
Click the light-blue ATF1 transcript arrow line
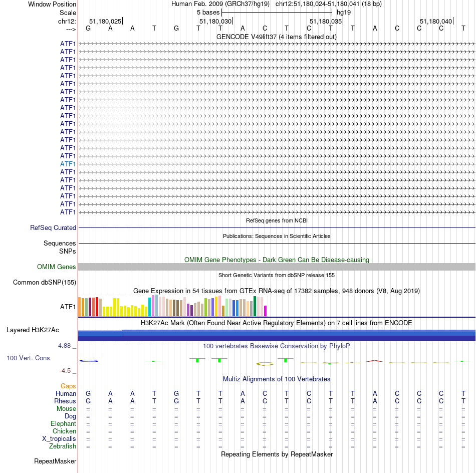[277, 164]
